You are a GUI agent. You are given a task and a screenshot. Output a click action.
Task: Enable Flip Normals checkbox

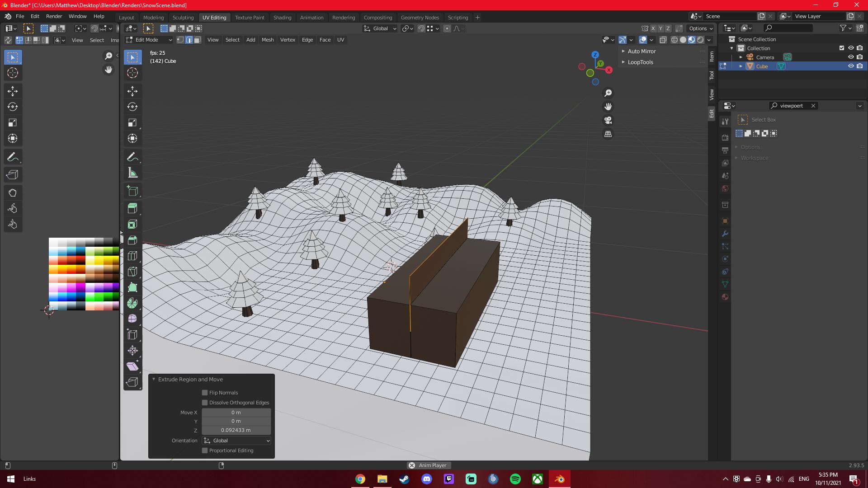point(205,393)
